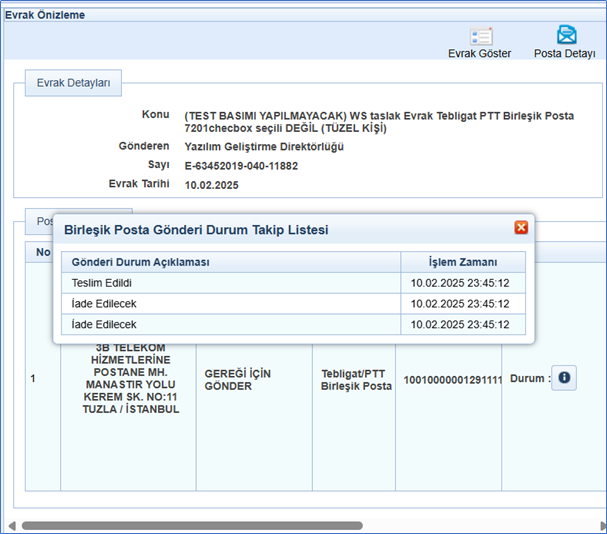
Task: Click the Tebligat/PTT Birleşik Posta cell
Action: 355,380
